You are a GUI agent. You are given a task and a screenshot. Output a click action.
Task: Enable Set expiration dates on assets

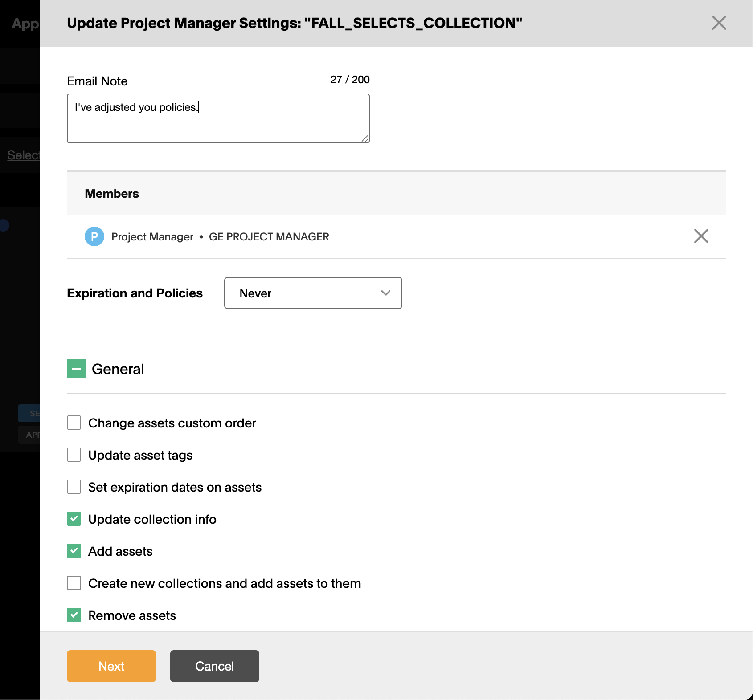click(x=74, y=487)
